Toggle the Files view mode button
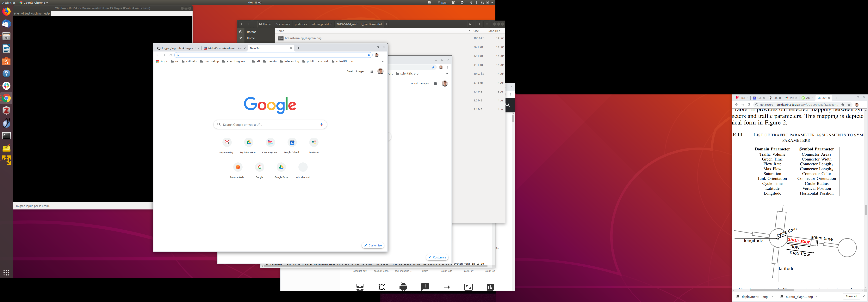This screenshot has width=868, height=302. [x=479, y=24]
